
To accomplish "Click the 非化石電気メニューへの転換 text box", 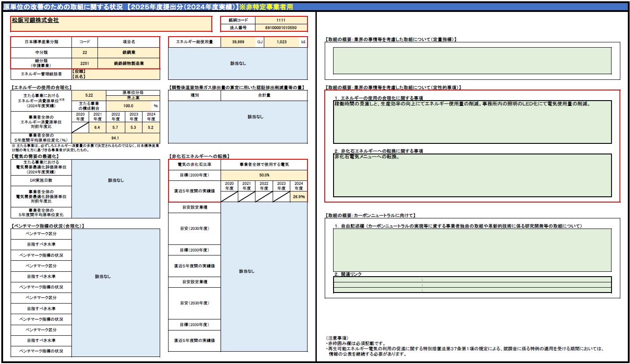I will click(472, 175).
